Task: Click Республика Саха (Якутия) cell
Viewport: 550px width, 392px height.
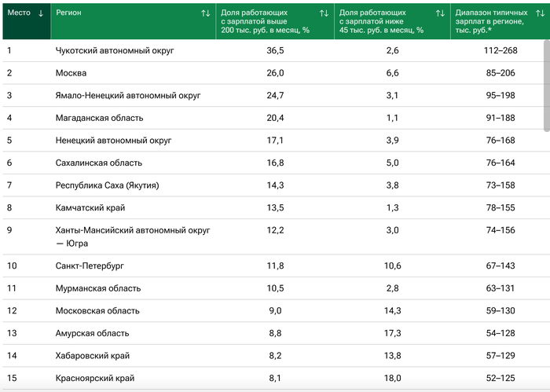Action: click(108, 185)
